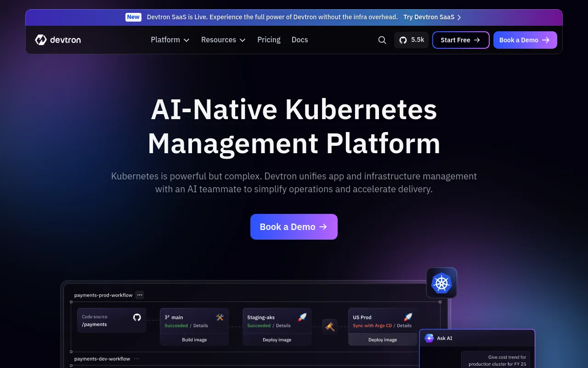The height and width of the screenshot is (368, 588).
Task: Click the Ask AI panel header
Action: (477, 338)
